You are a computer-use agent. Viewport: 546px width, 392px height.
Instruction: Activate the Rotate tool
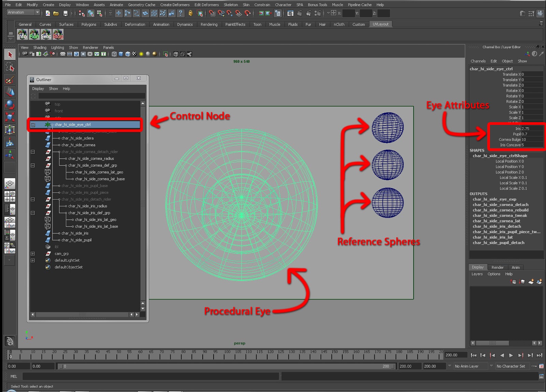pyautogui.click(x=10, y=104)
